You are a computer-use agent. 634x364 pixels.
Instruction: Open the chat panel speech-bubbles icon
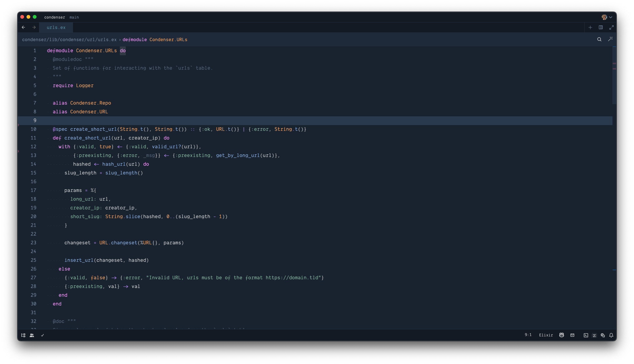click(x=602, y=335)
